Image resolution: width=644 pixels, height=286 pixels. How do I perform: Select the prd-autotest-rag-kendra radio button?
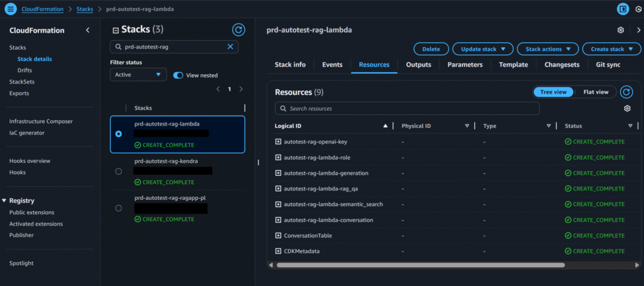coord(119,172)
